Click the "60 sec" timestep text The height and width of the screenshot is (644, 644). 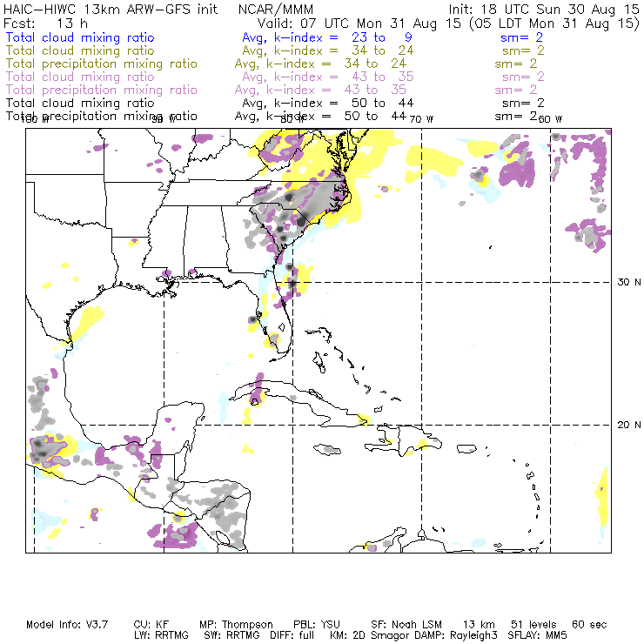click(589, 625)
